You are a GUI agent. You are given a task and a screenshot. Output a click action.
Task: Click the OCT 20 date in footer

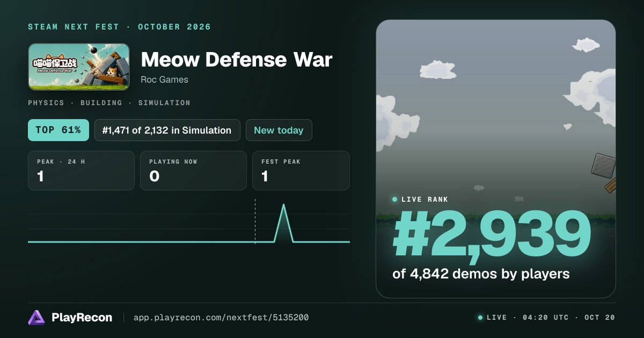(x=599, y=318)
